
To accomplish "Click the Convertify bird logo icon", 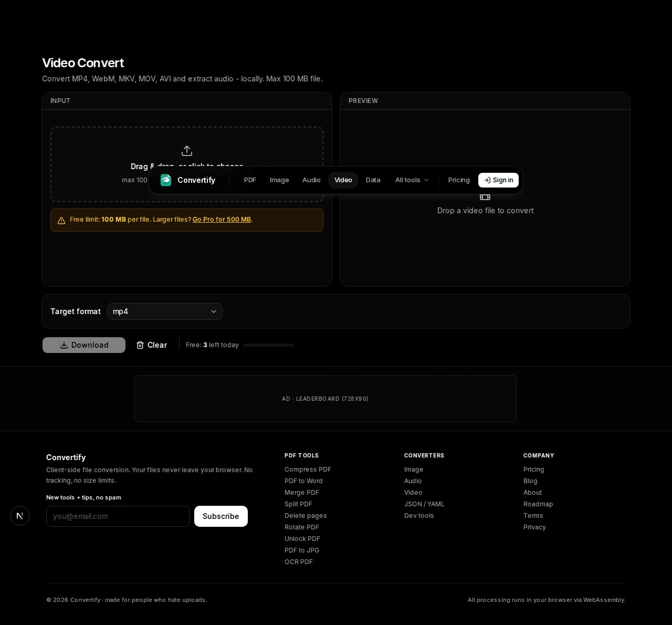I will point(166,180).
